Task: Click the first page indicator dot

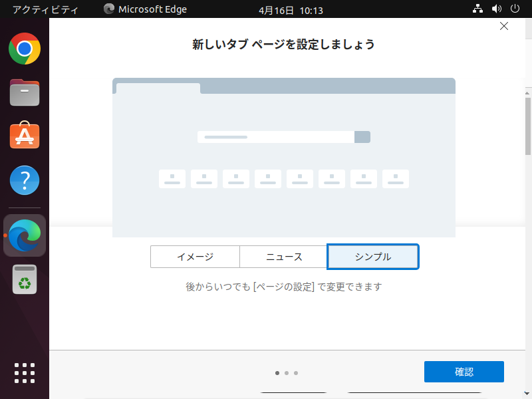Action: (x=277, y=373)
